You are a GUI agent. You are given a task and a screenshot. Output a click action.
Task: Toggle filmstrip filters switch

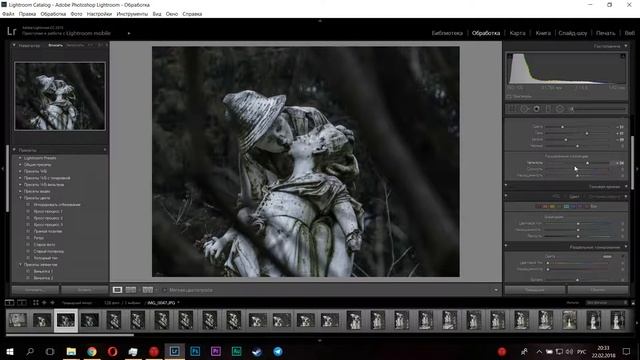(633, 302)
